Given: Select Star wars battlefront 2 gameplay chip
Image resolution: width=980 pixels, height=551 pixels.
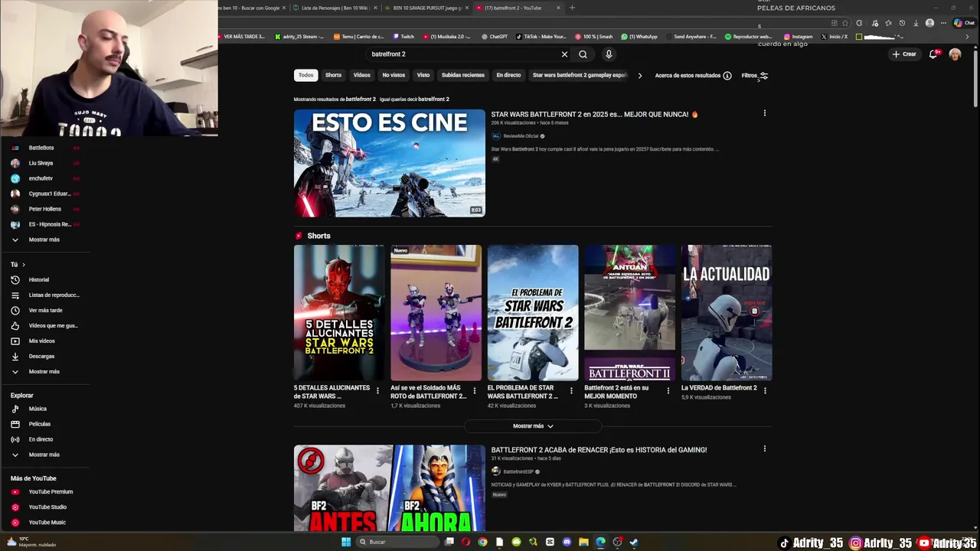Looking at the screenshot, I should (x=580, y=75).
